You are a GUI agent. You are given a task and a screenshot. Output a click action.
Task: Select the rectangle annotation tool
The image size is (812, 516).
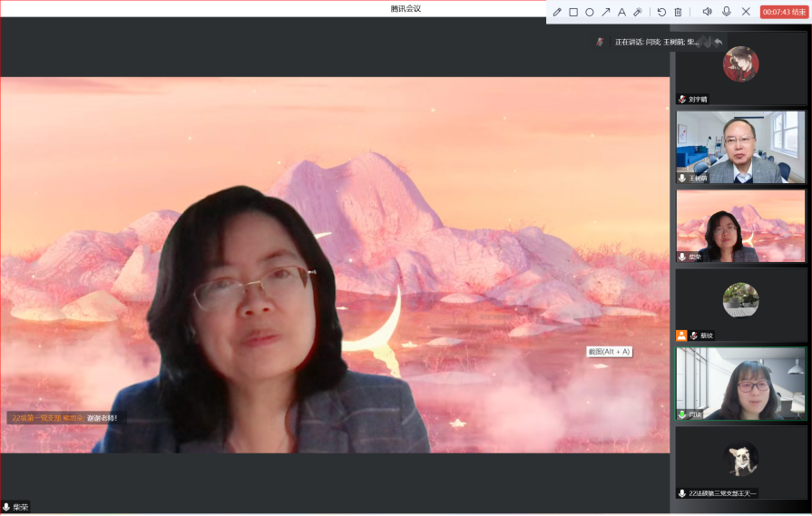pyautogui.click(x=573, y=12)
